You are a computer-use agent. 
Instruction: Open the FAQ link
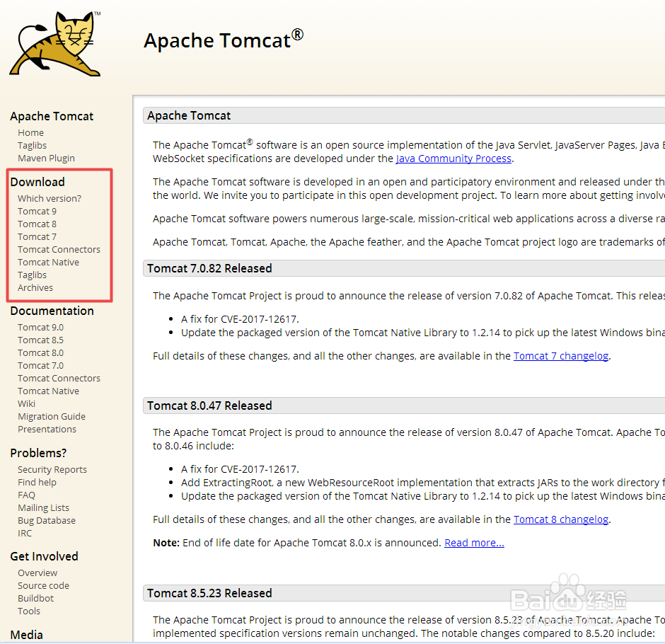(26, 495)
